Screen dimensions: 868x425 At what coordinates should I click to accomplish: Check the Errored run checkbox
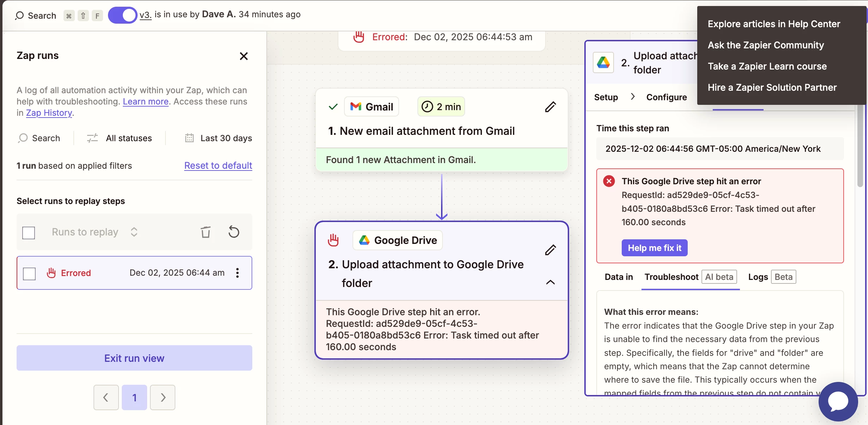29,274
